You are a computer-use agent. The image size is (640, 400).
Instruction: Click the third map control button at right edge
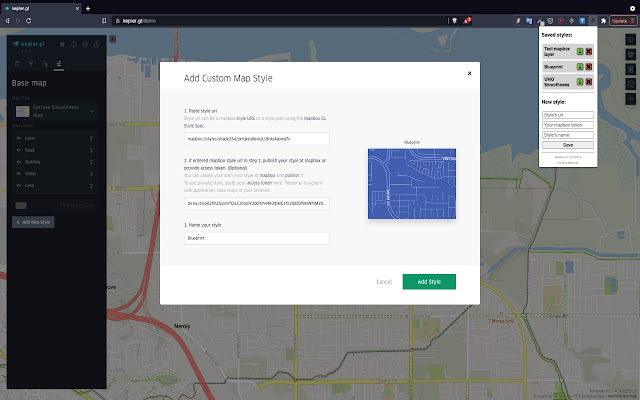631,69
